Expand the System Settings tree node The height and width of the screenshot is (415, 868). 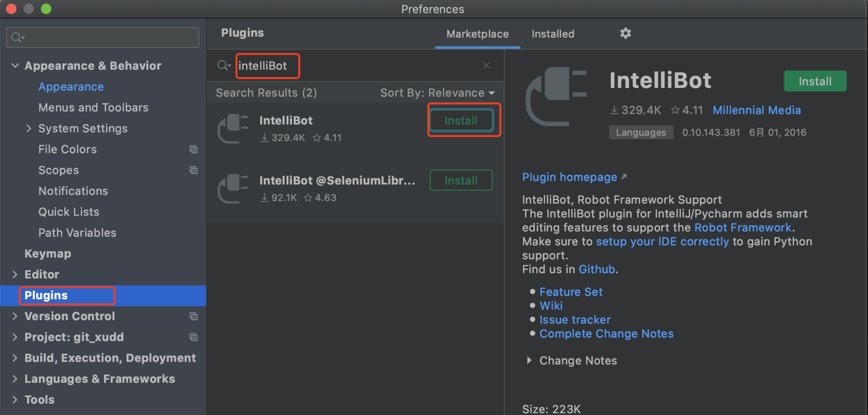tap(29, 128)
